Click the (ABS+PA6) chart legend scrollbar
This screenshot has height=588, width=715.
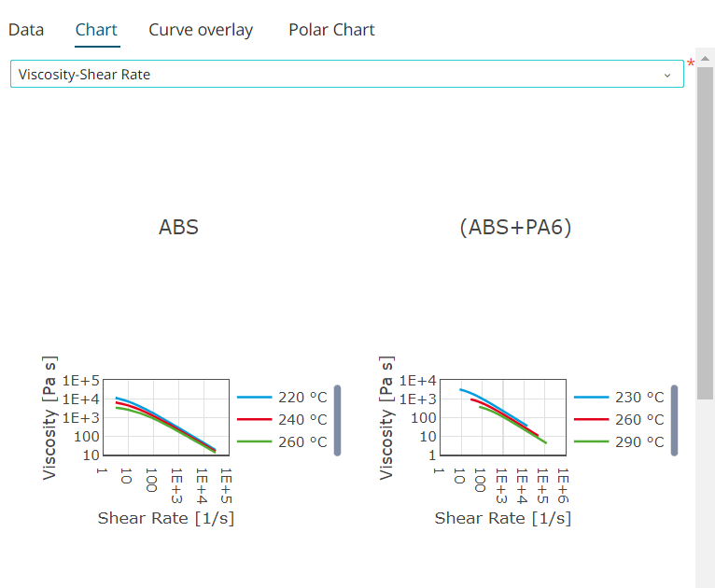point(674,420)
